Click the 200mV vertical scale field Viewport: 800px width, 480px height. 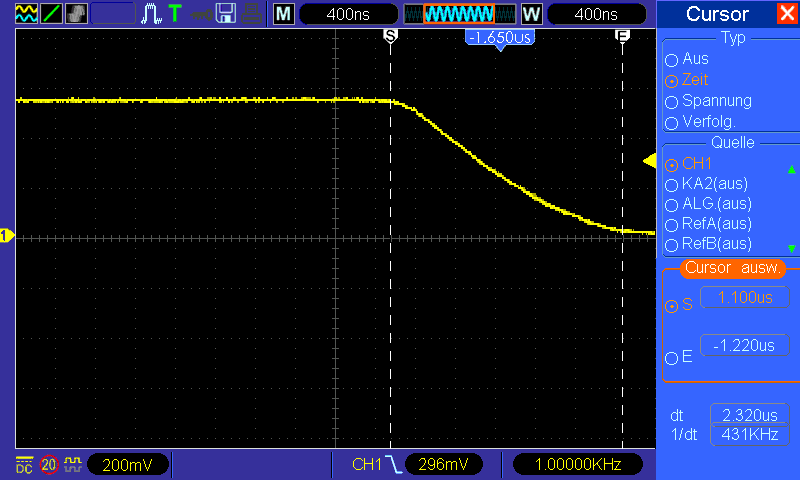[128, 465]
